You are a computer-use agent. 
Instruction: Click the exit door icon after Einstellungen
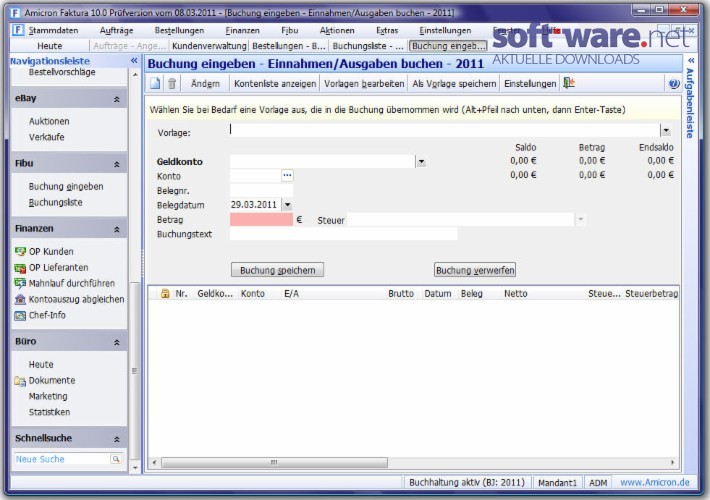(x=569, y=83)
